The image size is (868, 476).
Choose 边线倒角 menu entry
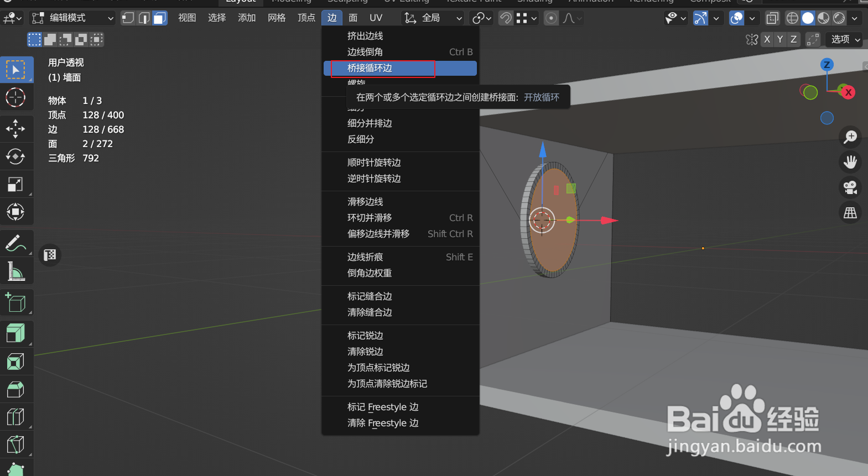pos(400,52)
